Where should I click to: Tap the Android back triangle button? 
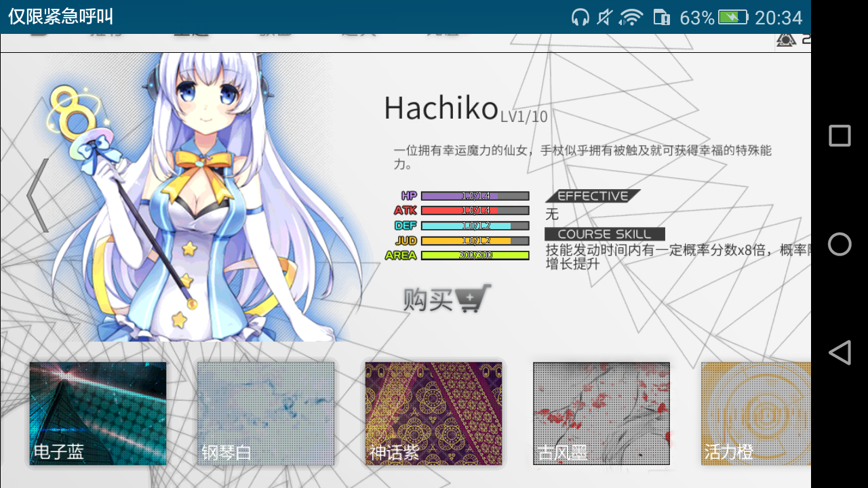pos(840,352)
